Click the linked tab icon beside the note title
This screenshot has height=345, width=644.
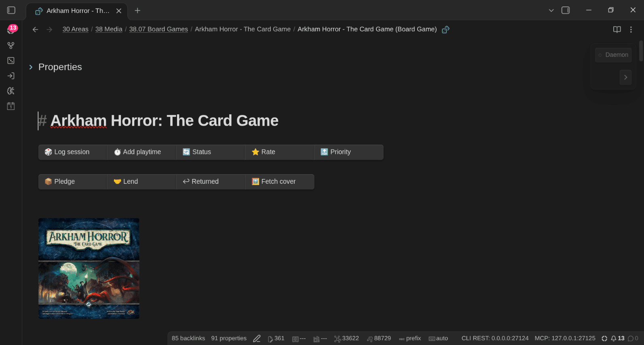pos(446,29)
